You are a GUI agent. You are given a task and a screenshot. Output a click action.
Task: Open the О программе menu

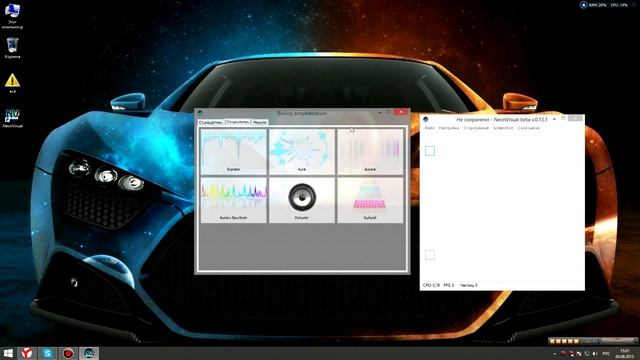pyautogui.click(x=476, y=128)
